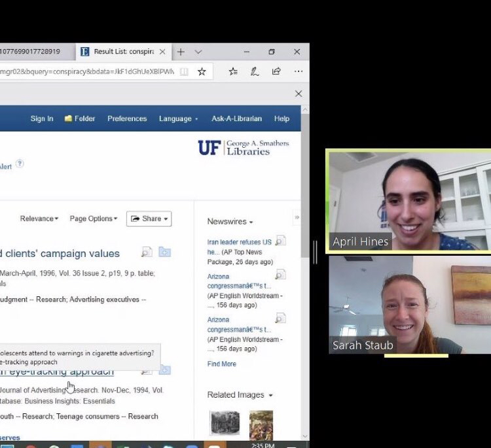The width and height of the screenshot is (491, 448).
Task: Preview the first result with magnifier icon
Action: point(147,252)
